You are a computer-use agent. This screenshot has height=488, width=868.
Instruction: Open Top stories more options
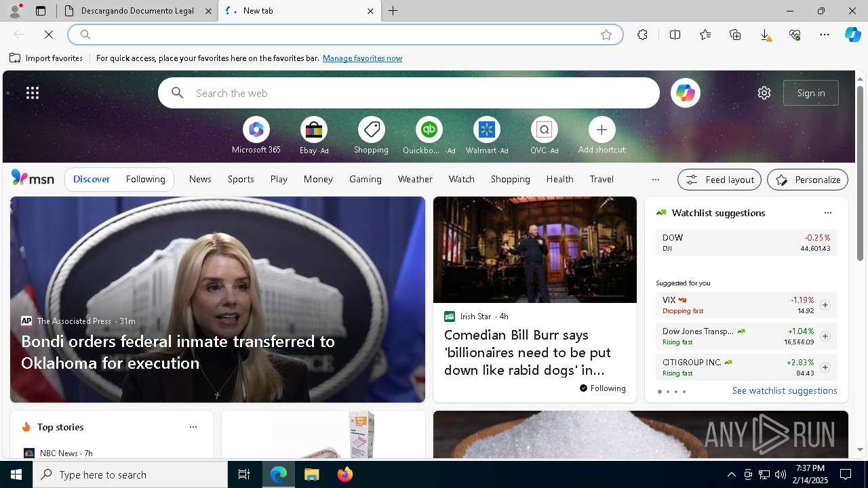pos(193,427)
